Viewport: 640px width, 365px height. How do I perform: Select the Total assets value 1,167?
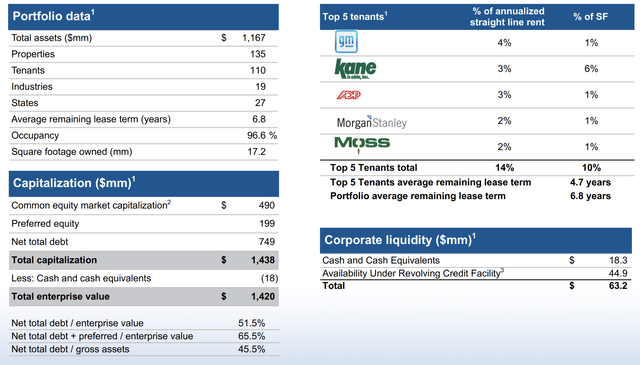tap(254, 38)
